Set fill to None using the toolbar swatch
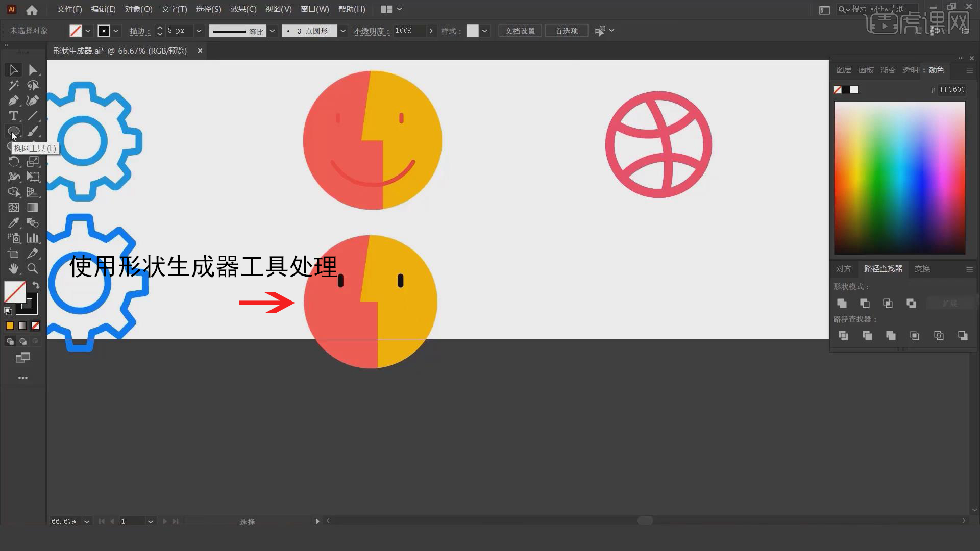 point(35,325)
